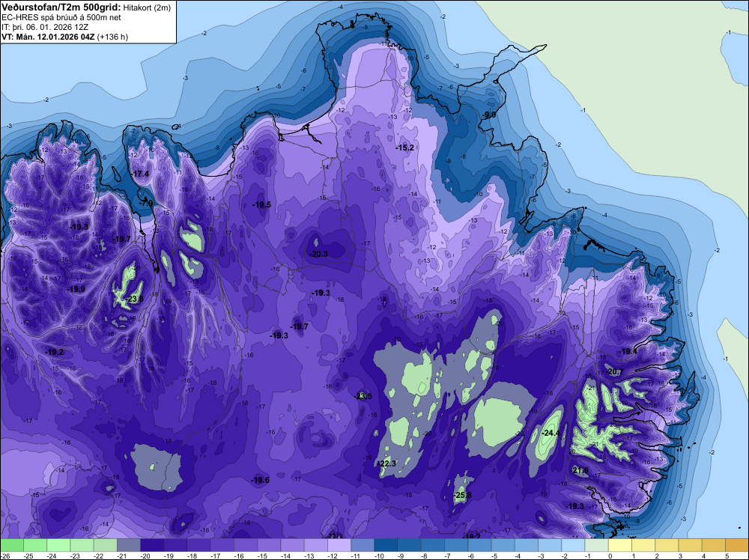Click the -16 legend scale label
Screen dimensions: 749x560
point(240,556)
